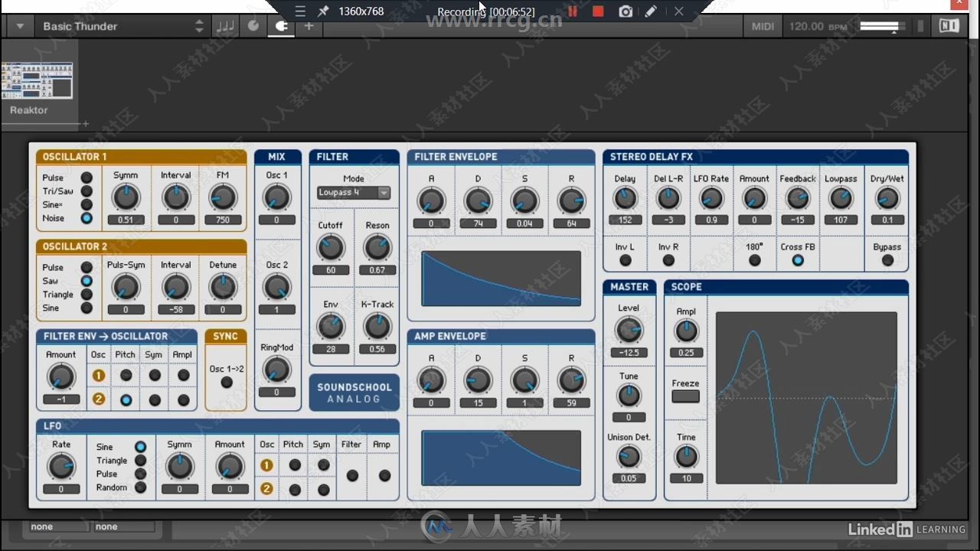The width and height of the screenshot is (980, 551).
Task: Take a screenshot with the camera icon
Action: pos(626,11)
